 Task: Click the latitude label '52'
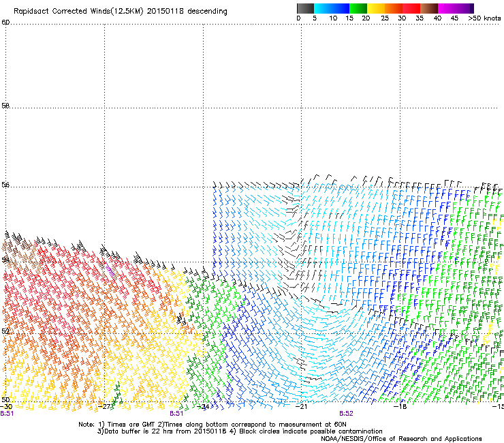pyautogui.click(x=5, y=331)
